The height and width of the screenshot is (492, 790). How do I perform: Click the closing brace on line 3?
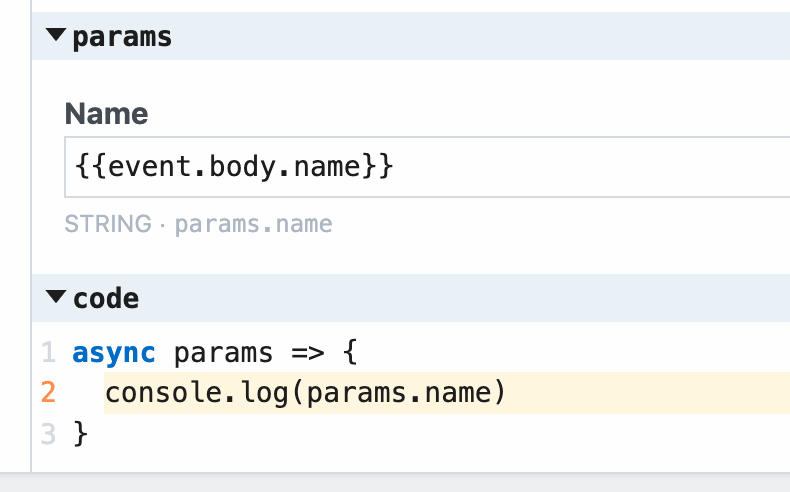click(81, 434)
